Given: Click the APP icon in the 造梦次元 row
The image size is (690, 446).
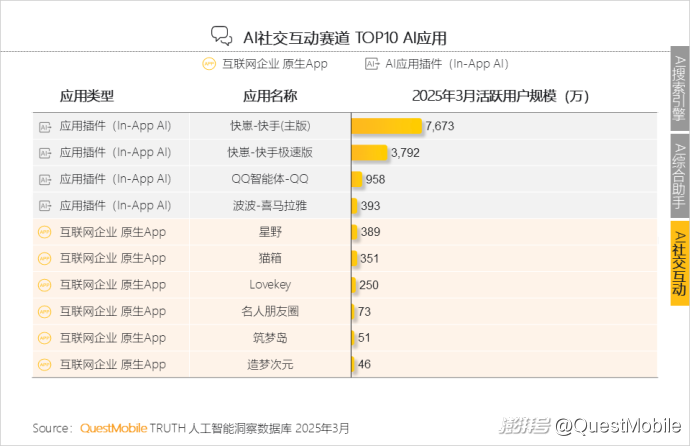Looking at the screenshot, I should [45, 364].
